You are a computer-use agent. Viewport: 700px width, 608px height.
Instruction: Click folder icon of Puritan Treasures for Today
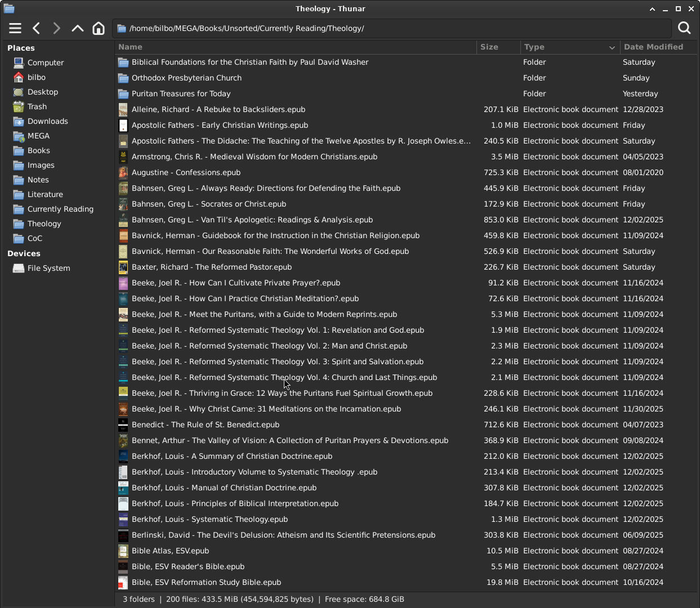tap(123, 93)
